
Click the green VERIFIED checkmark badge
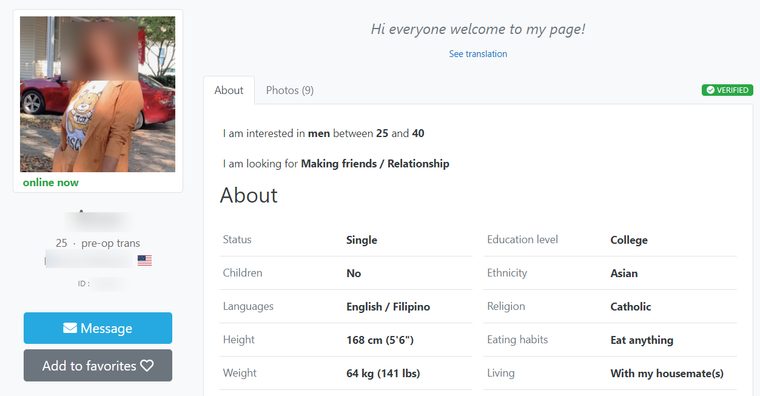pyautogui.click(x=727, y=90)
